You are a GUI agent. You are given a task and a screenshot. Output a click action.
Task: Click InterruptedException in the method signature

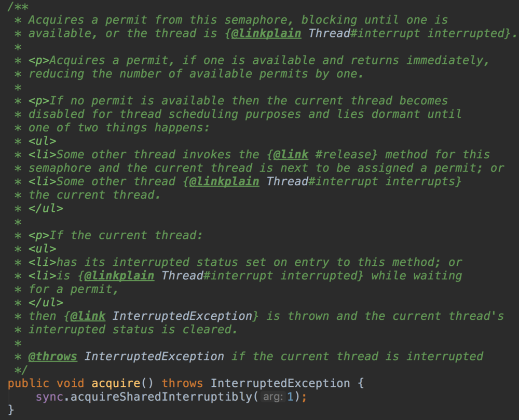[280, 384]
